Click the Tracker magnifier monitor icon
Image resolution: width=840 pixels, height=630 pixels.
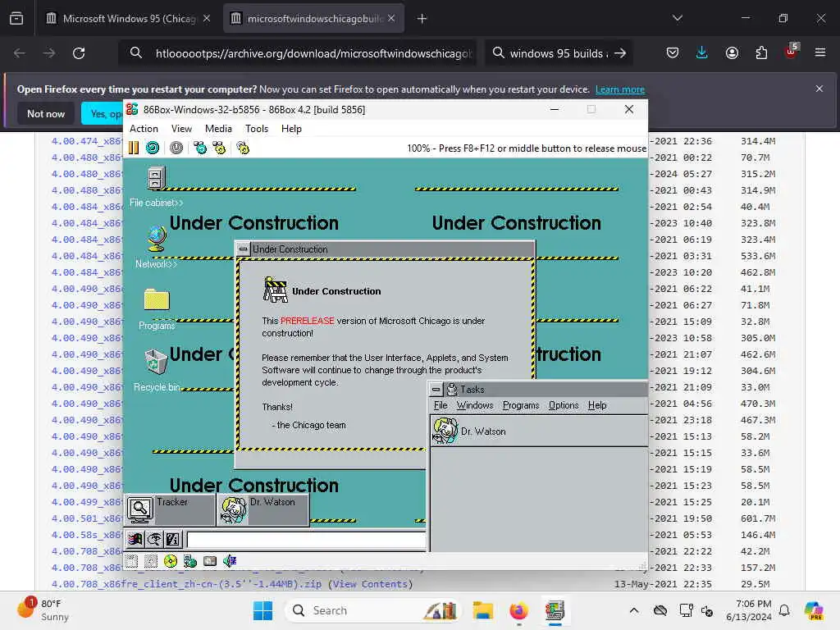pyautogui.click(x=139, y=509)
